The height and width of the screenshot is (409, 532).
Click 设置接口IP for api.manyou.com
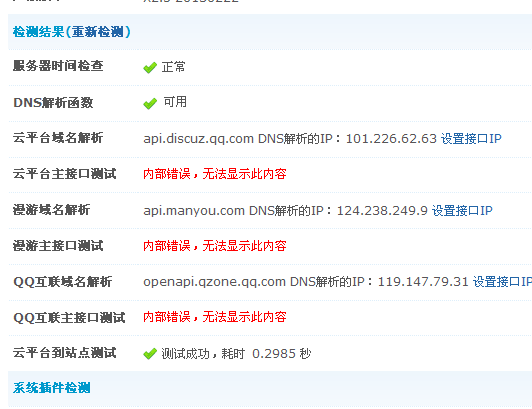462,210
